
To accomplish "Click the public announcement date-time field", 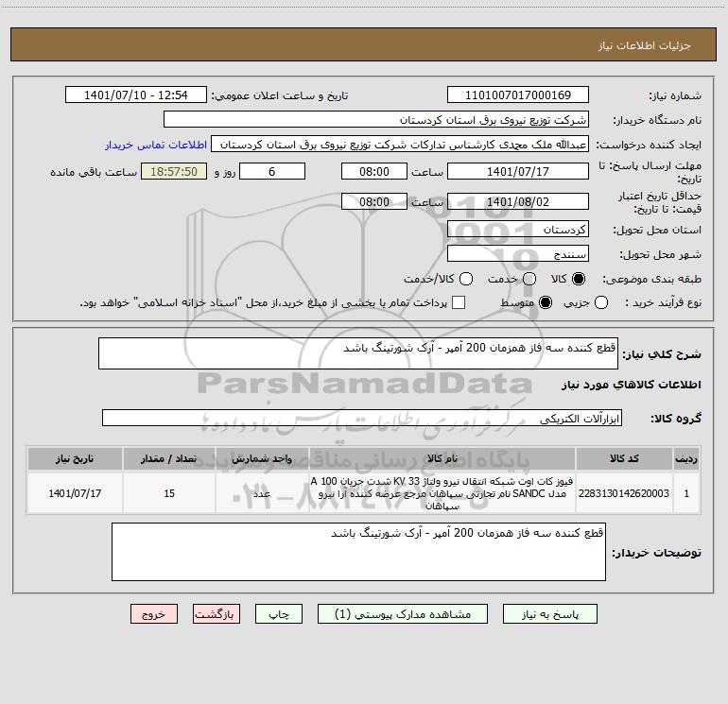I will 136,94.
